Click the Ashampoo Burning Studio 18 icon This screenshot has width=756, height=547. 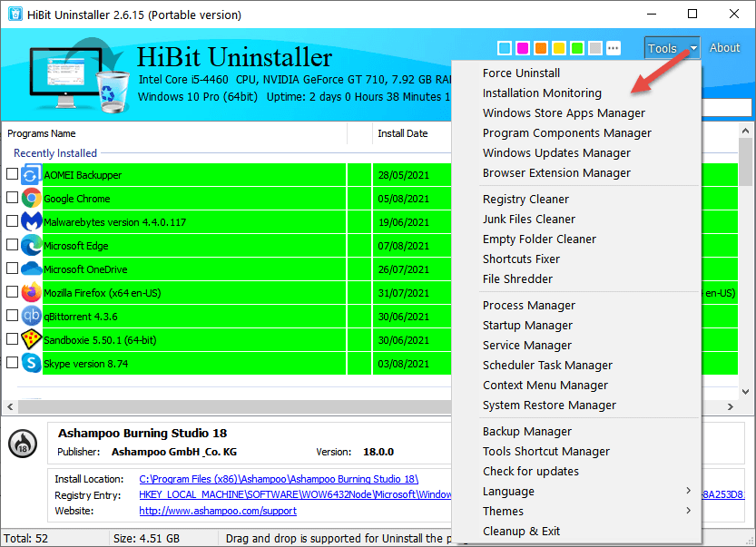[x=23, y=444]
